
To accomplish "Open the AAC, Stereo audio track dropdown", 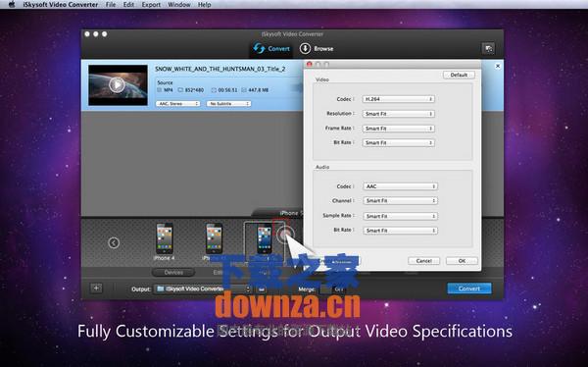I will pyautogui.click(x=177, y=104).
